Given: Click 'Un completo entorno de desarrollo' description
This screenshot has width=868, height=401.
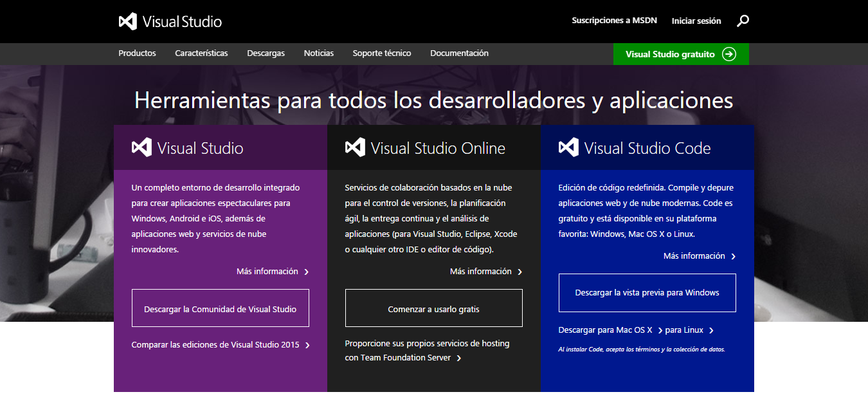Looking at the screenshot, I should (216, 219).
